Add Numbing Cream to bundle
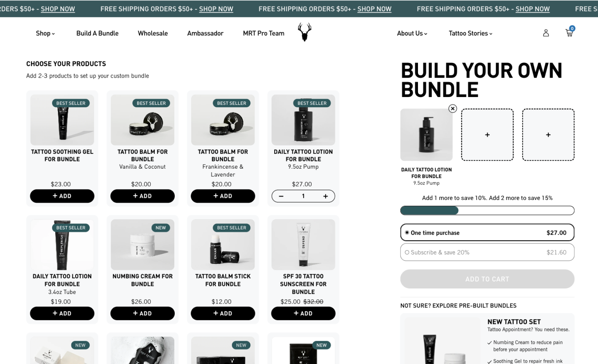Screen dimensions: 598x364 [x=142, y=313]
